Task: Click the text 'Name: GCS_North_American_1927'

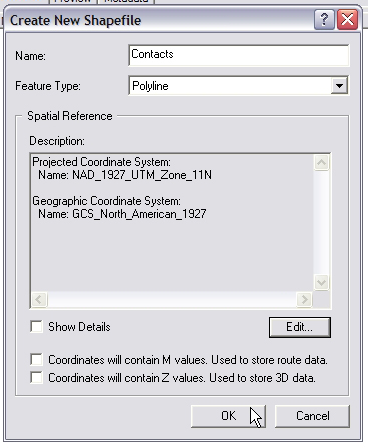Action: click(122, 214)
